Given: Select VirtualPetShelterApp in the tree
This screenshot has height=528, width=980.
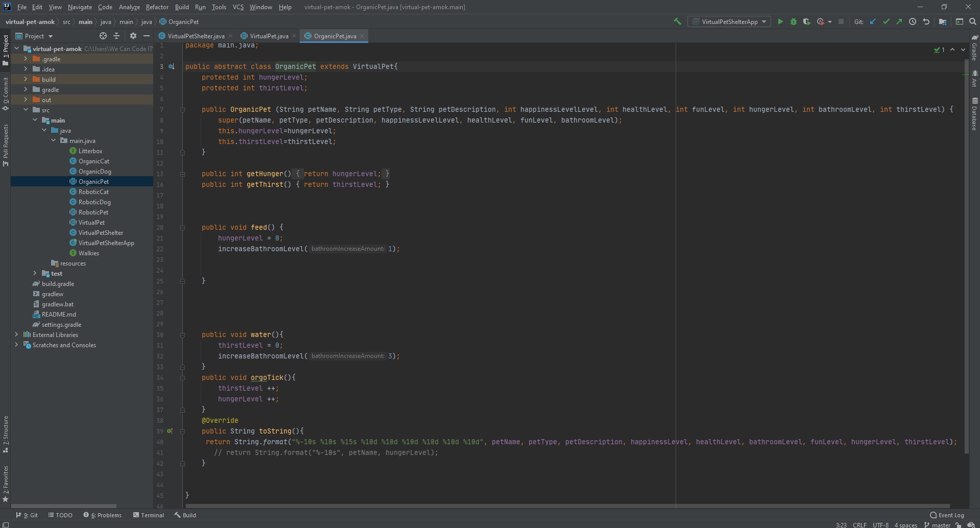Looking at the screenshot, I should click(x=106, y=243).
